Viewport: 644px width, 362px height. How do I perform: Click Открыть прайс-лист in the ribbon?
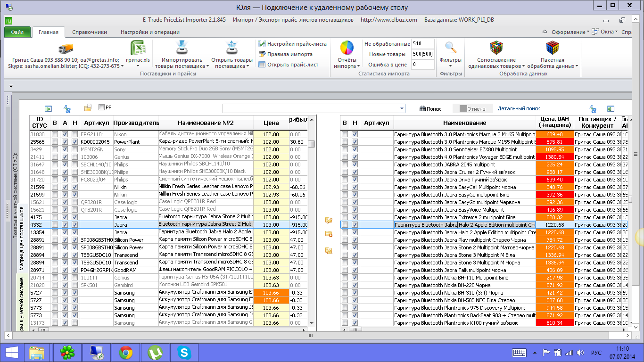point(288,65)
